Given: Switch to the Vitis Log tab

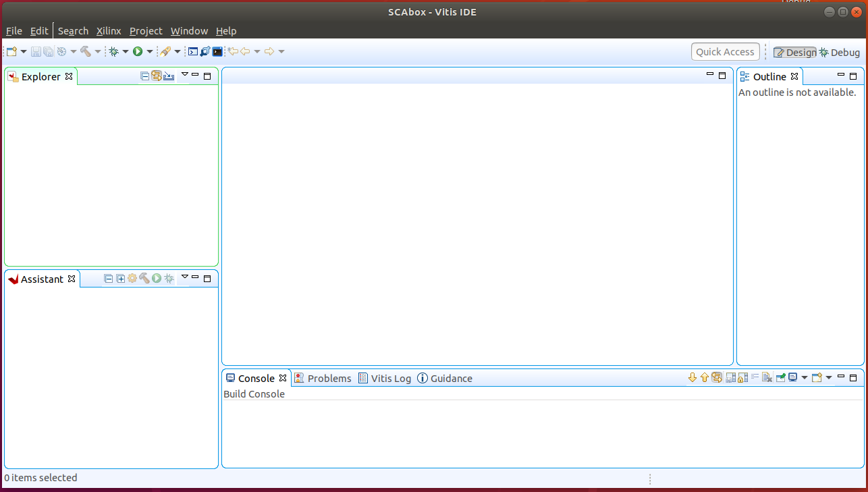Looking at the screenshot, I should (x=384, y=379).
